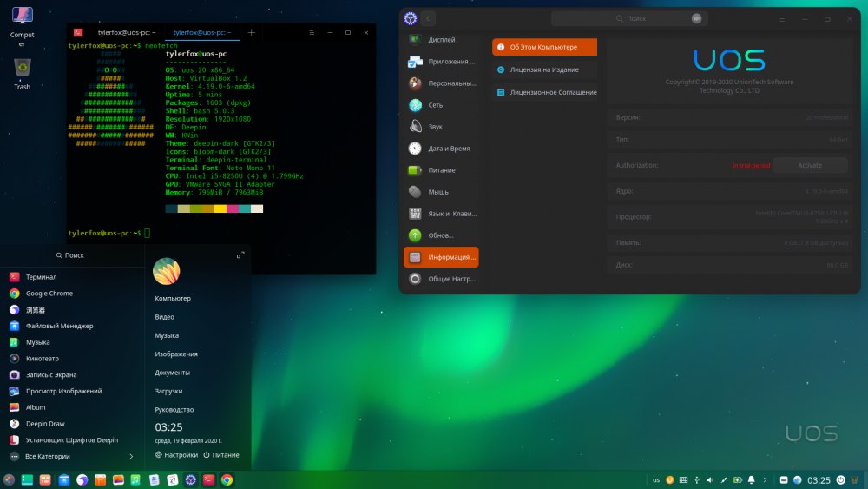Click the control center gear logo icon

411,18
